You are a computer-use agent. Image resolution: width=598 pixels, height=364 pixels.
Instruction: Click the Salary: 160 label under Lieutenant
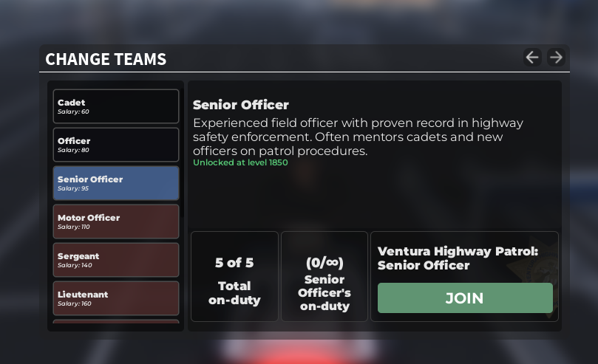coord(75,304)
